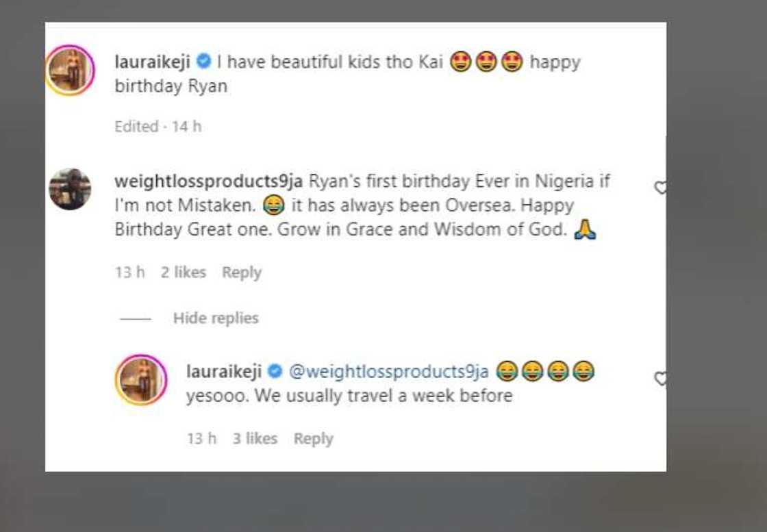767x532 pixels.
Task: Click lauraikeji's avatar in the nested reply
Action: pos(140,380)
